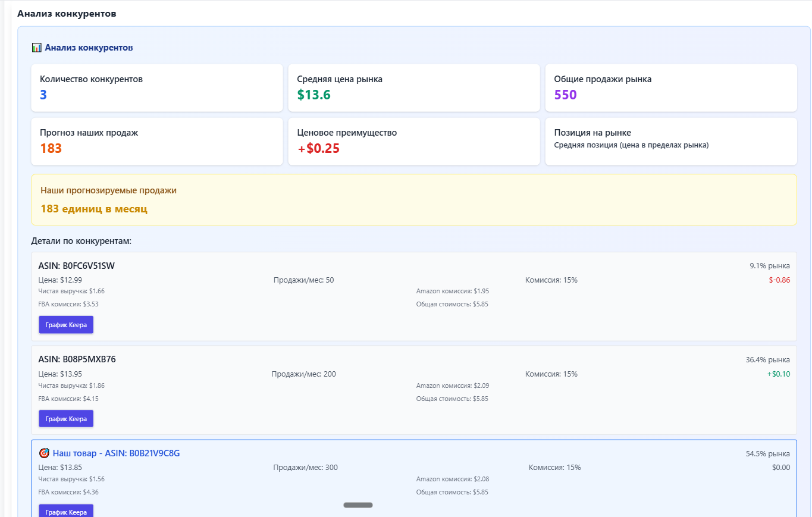Click the target icon next to Наш товар

[44, 453]
